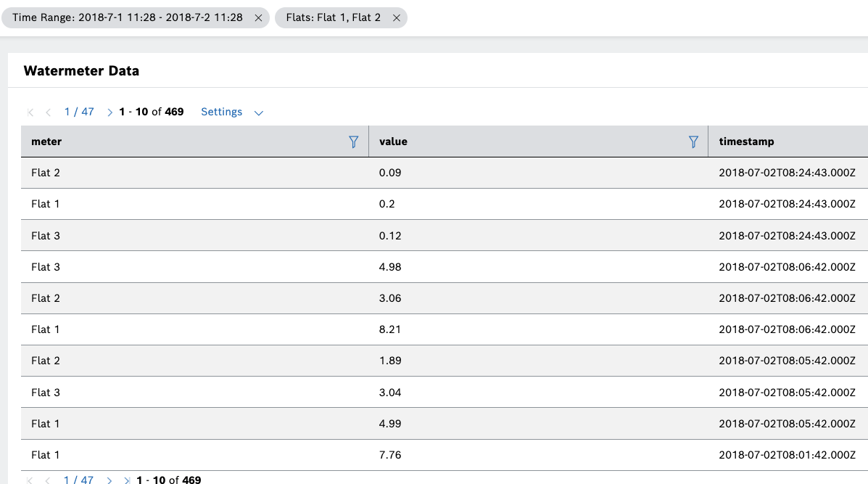Go to next page in top pagination
The image size is (868, 484).
[109, 112]
